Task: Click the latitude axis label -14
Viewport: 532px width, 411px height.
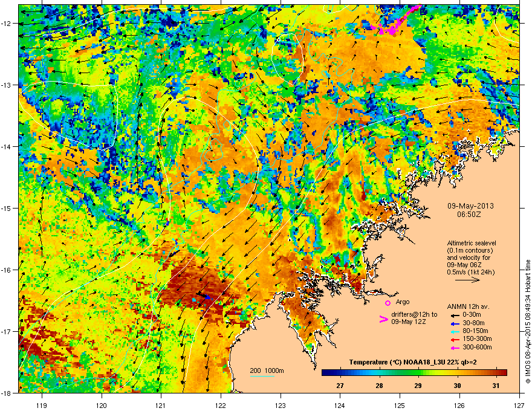Action: (x=6, y=146)
